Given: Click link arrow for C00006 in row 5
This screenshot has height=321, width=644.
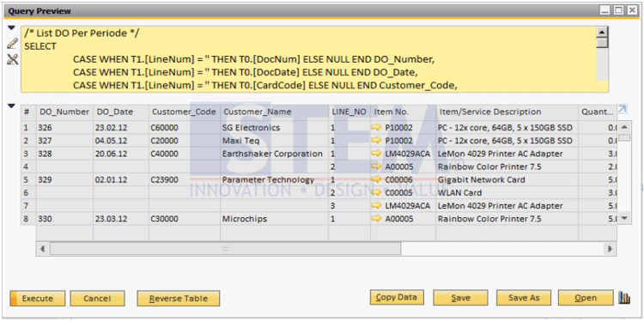Looking at the screenshot, I should point(376,179).
